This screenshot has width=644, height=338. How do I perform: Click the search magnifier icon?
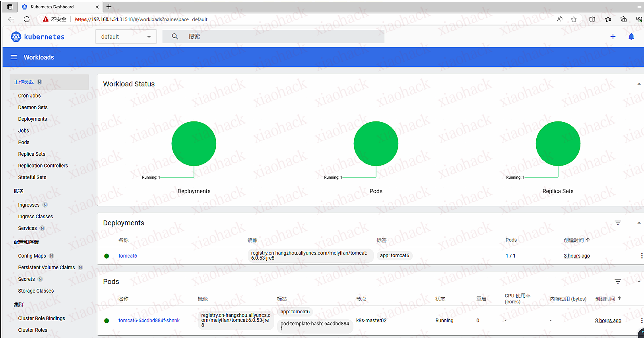point(175,37)
